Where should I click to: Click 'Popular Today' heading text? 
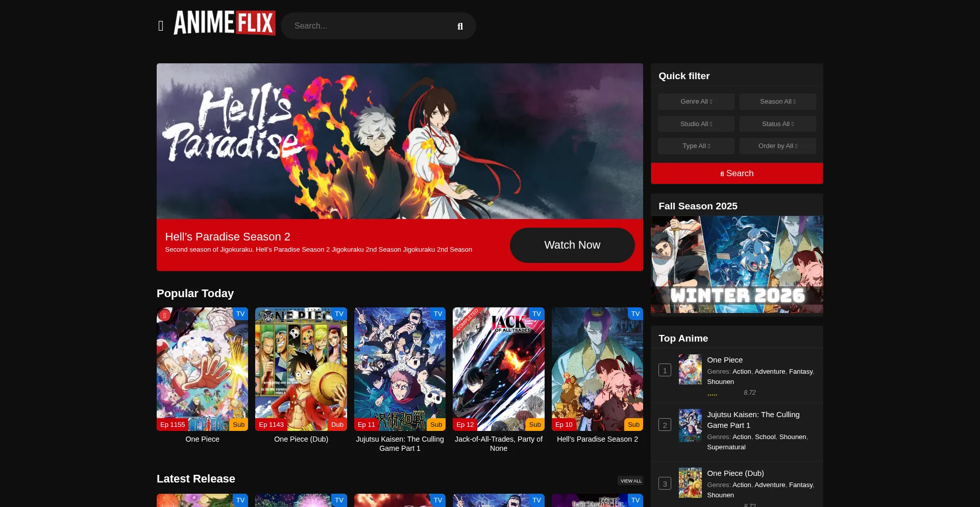point(195,294)
